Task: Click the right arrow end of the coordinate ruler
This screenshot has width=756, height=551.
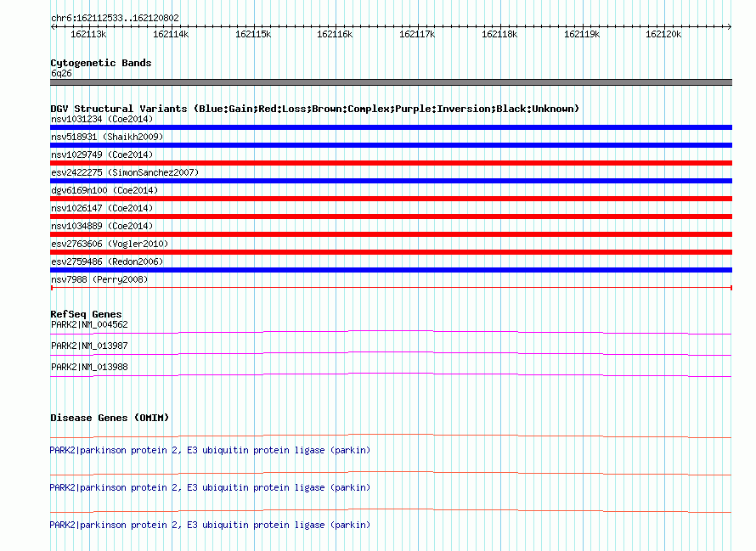Action: click(730, 27)
